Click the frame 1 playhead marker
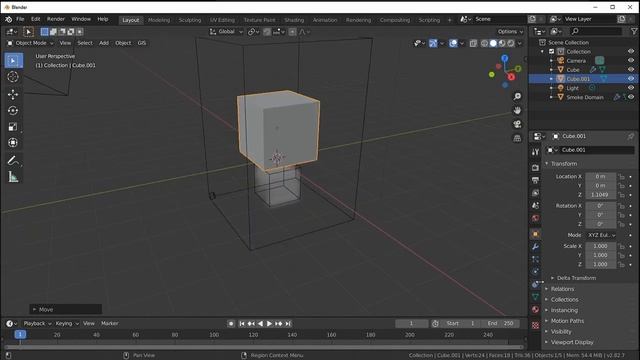 20,335
